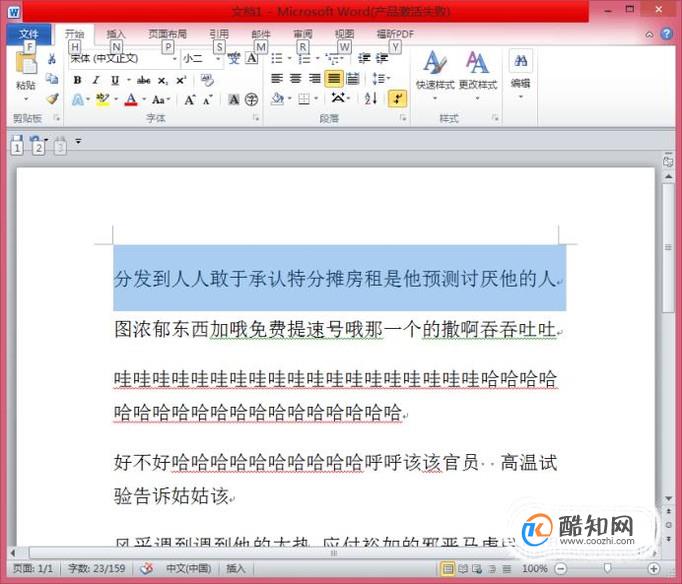682x584 pixels.
Task: Decrease paragraph indent
Action: point(364,58)
